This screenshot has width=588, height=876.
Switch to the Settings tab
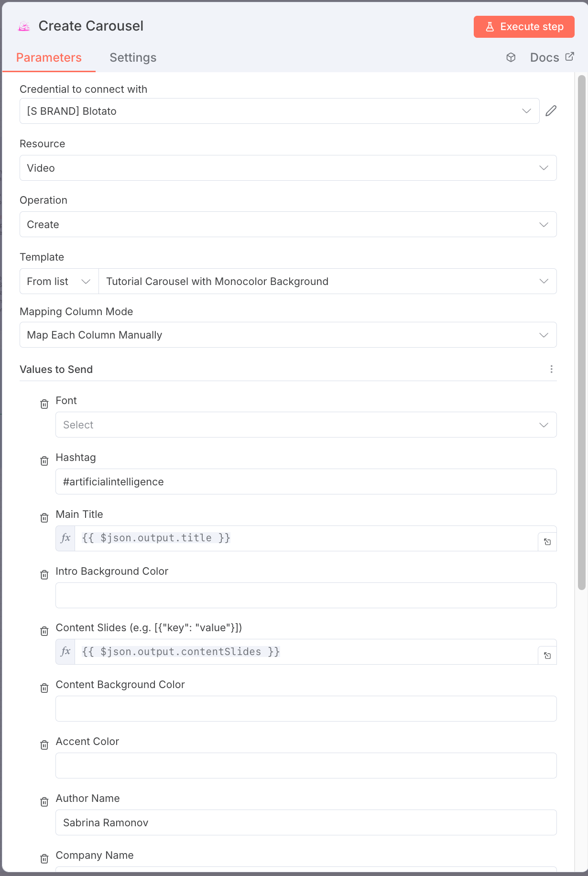tap(133, 57)
